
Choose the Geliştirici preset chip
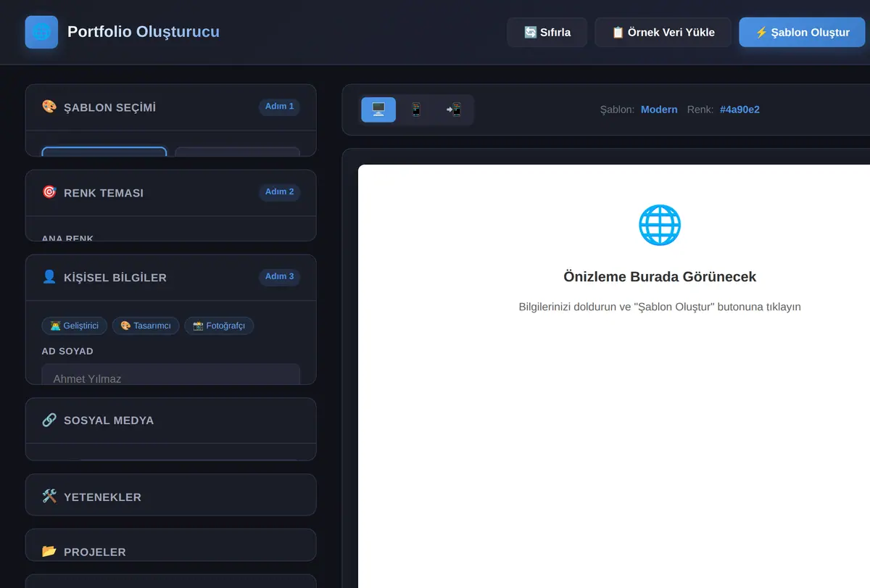click(x=75, y=326)
